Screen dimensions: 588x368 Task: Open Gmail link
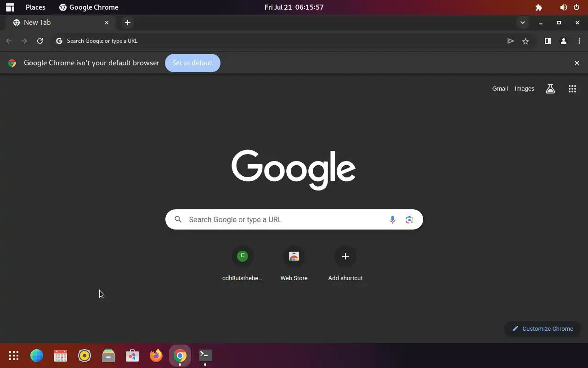(500, 89)
